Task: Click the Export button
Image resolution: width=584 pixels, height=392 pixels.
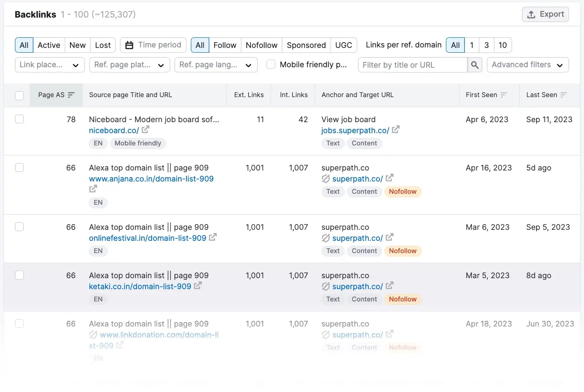Action: tap(545, 14)
